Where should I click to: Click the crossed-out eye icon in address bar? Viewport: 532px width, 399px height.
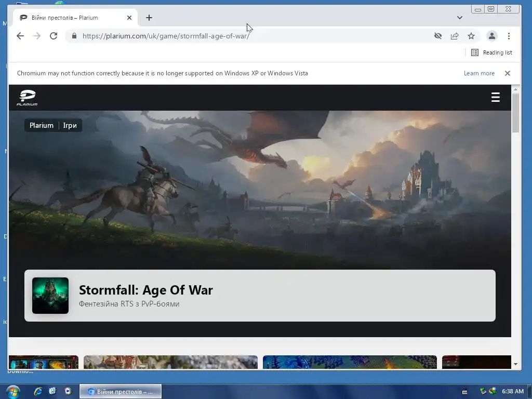[x=438, y=36]
